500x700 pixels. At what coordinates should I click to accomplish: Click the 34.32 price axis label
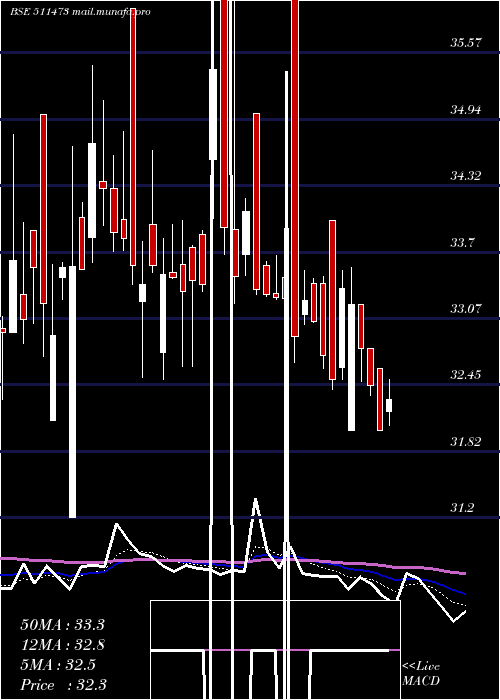click(466, 176)
